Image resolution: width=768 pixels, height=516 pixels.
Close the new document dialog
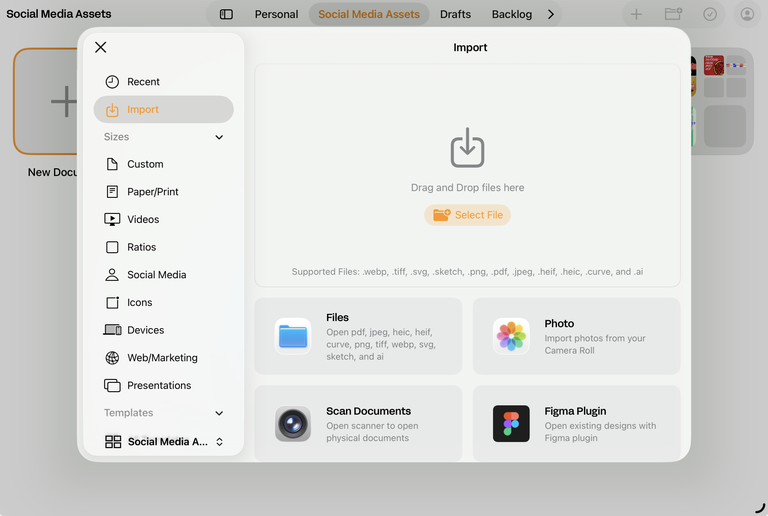tap(100, 47)
